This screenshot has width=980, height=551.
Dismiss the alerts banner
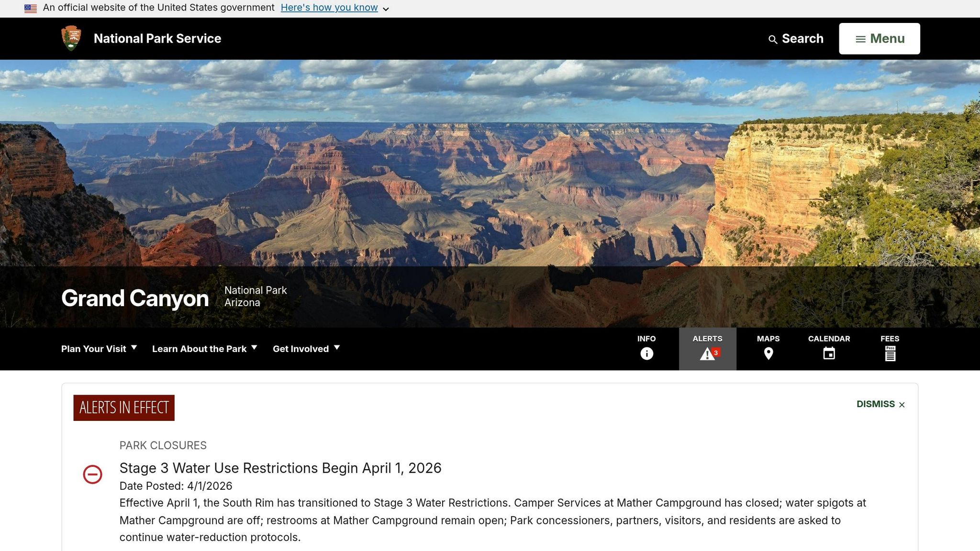coord(880,404)
